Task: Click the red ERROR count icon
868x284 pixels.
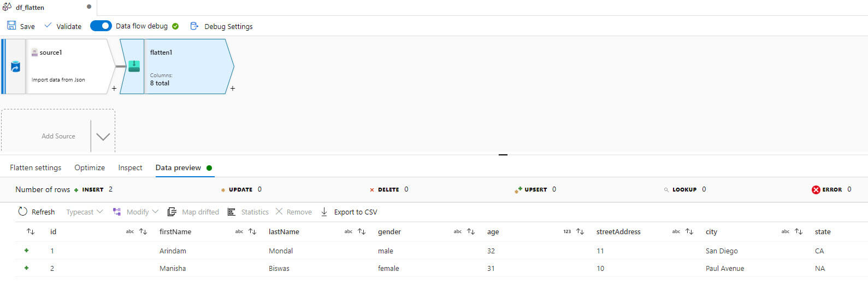Action: (816, 189)
